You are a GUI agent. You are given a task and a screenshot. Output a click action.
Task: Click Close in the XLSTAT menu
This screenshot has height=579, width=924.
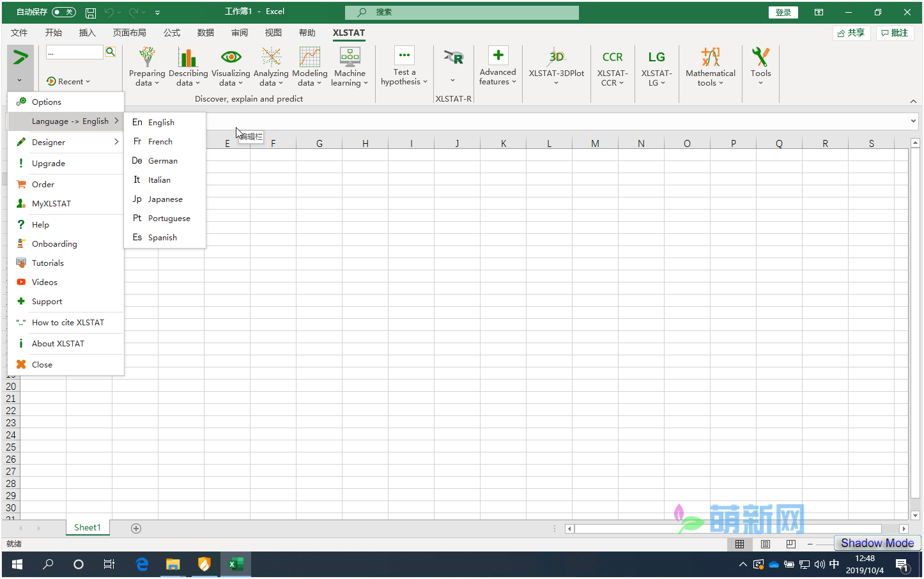(x=66, y=364)
